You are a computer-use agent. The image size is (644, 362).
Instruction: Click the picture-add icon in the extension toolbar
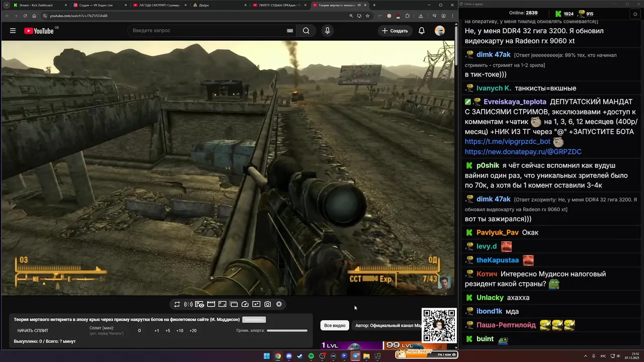point(256,304)
